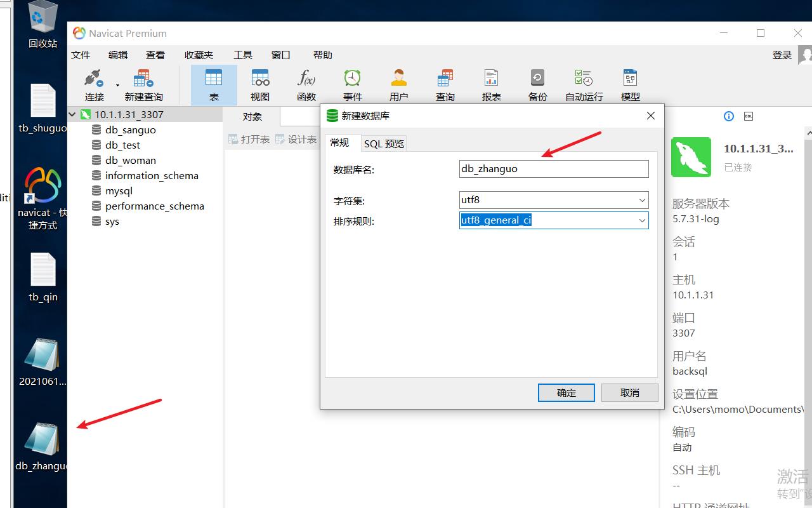Click the Login (登录) link

782,55
